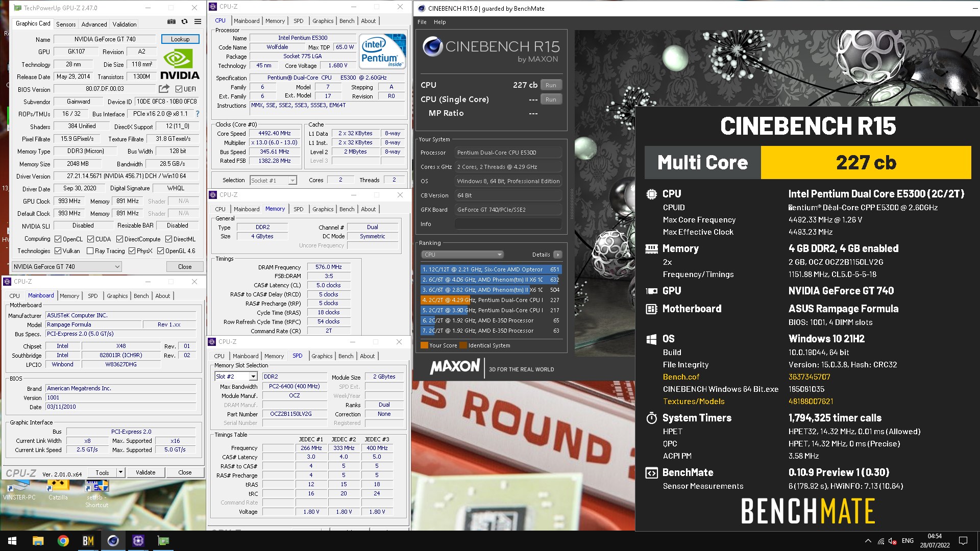Select ranking row 12C/12T Six-Core AMD Opteron
The image size is (980, 551).
pos(491,269)
